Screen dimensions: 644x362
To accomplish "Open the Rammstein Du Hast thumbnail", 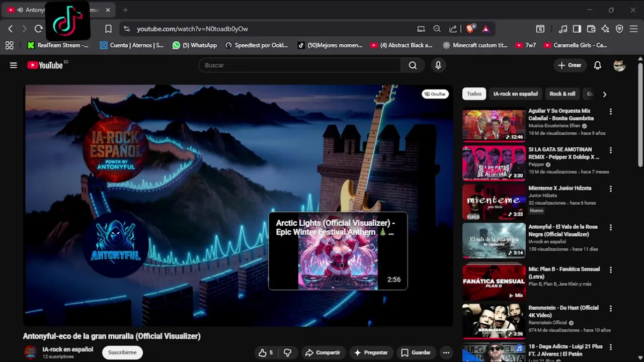I will [494, 321].
